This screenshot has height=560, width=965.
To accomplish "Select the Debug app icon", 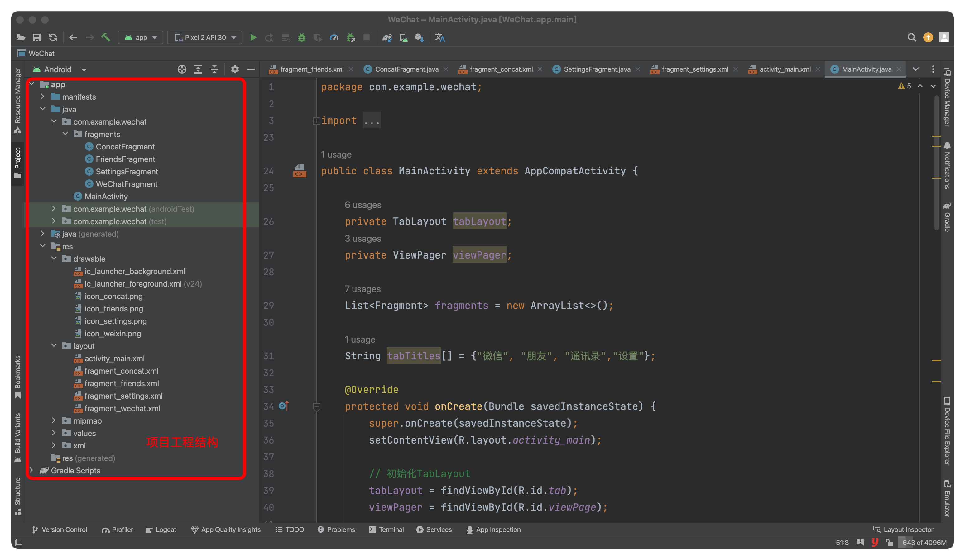I will point(302,37).
